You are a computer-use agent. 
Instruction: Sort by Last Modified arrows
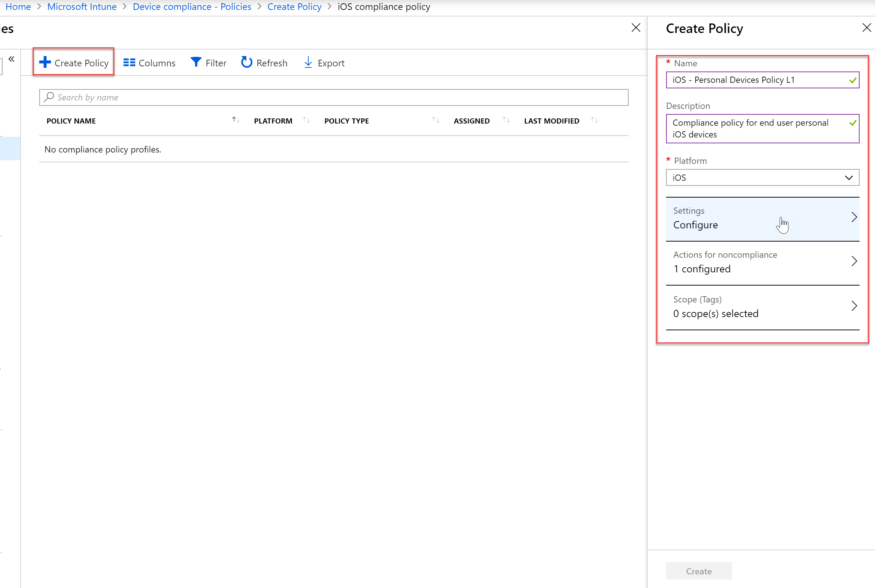point(595,120)
